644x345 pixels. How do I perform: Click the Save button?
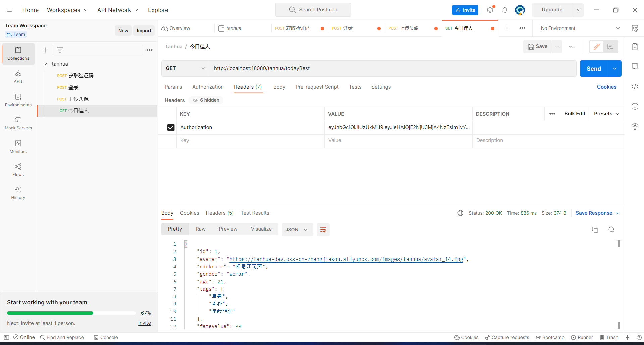tap(538, 47)
